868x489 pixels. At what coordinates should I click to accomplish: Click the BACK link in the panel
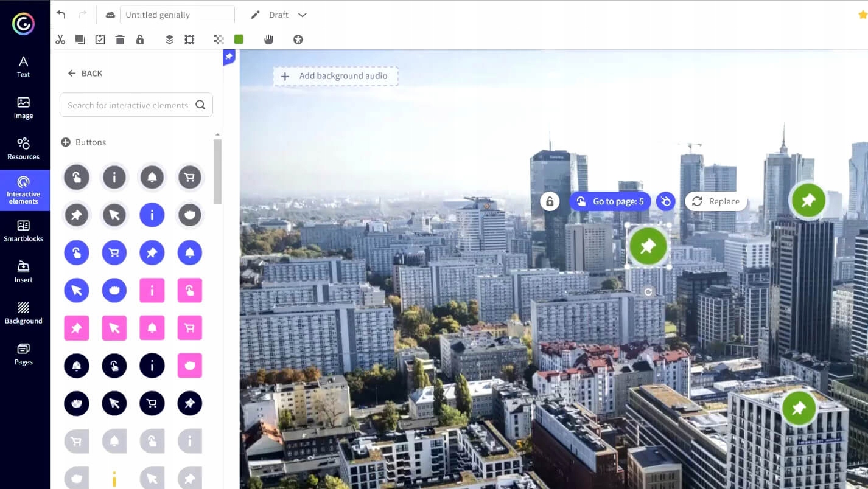85,74
